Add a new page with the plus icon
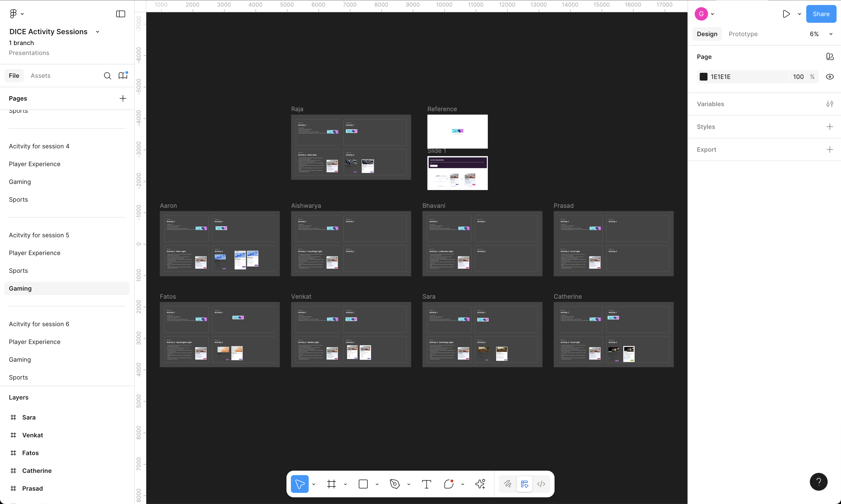841x504 pixels. click(x=123, y=98)
